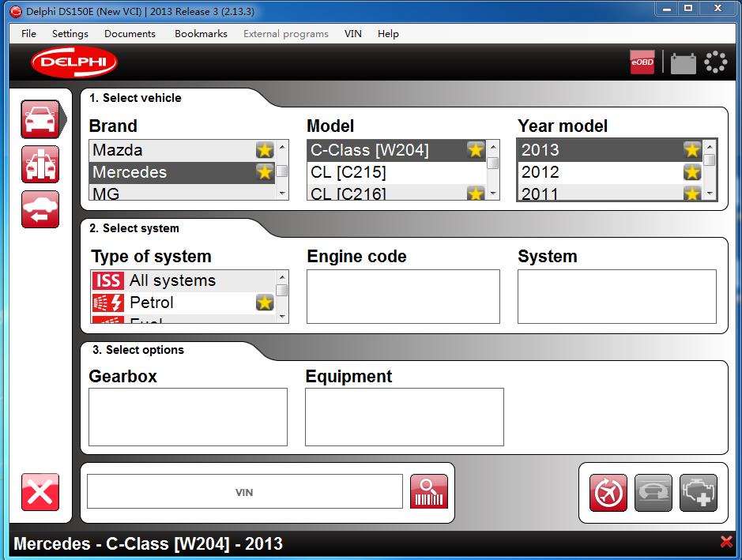
Task: Click the car with back arrow icon
Action: (40, 209)
